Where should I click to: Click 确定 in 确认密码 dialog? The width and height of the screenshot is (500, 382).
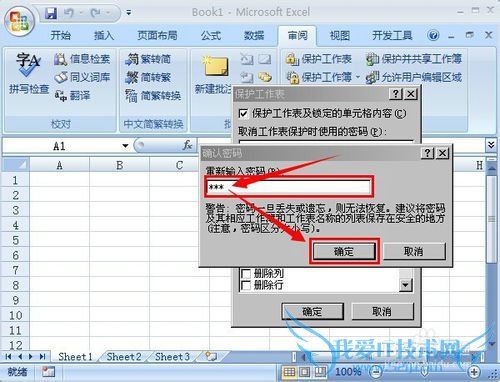pos(344,251)
